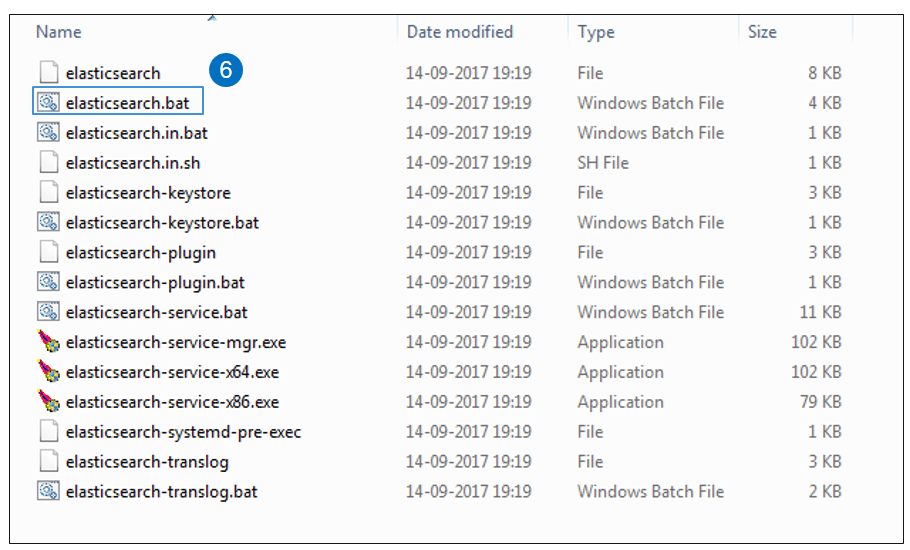Image resolution: width=910 pixels, height=550 pixels.
Task: Click the elasticsearch-service.bat file icon
Action: pos(48,312)
